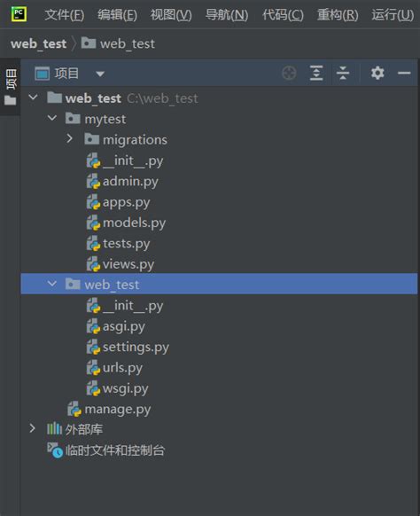Click the Expand All toolbar icon
Screen dimensions: 420x516
[316, 73]
